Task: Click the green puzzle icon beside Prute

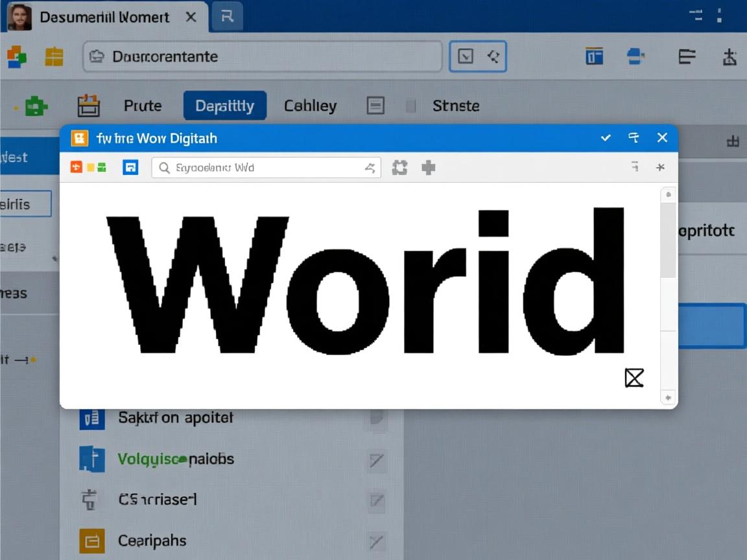Action: coord(36,106)
